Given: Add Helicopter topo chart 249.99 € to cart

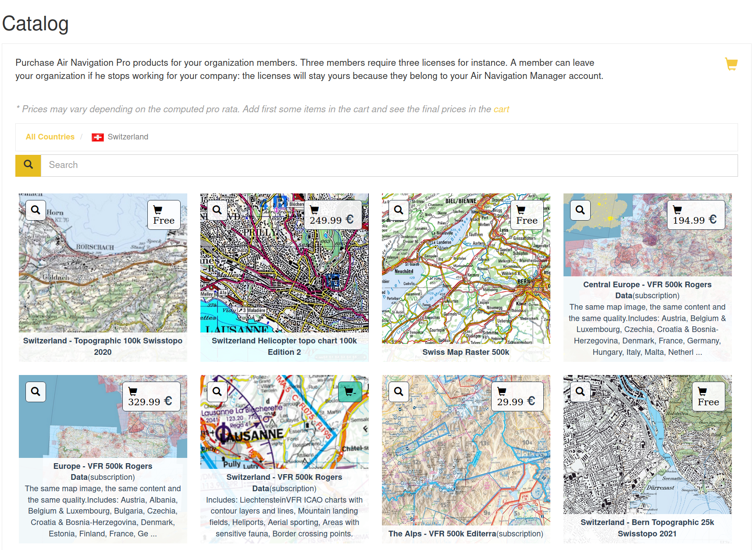Looking at the screenshot, I should coord(333,215).
